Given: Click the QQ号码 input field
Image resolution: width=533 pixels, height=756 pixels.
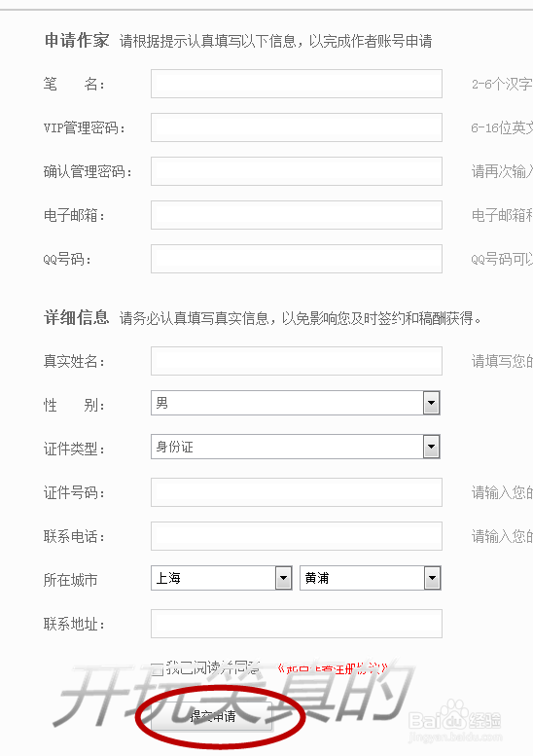Looking at the screenshot, I should (297, 259).
